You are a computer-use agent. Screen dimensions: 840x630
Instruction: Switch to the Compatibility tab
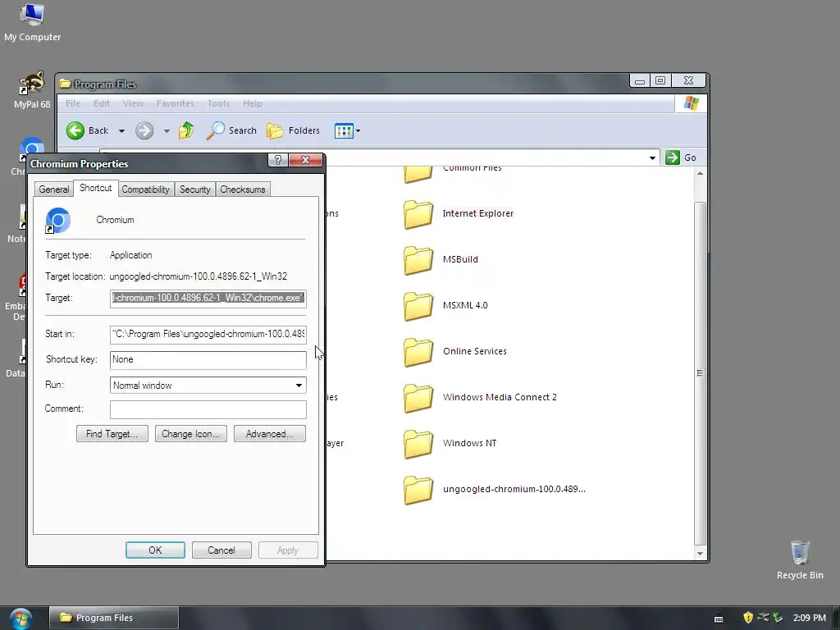[x=145, y=189]
